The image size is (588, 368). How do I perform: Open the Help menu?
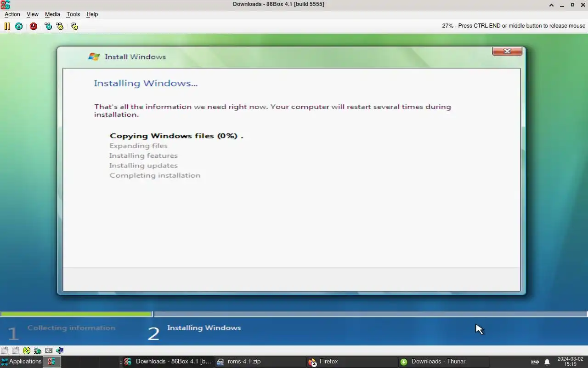tap(92, 14)
